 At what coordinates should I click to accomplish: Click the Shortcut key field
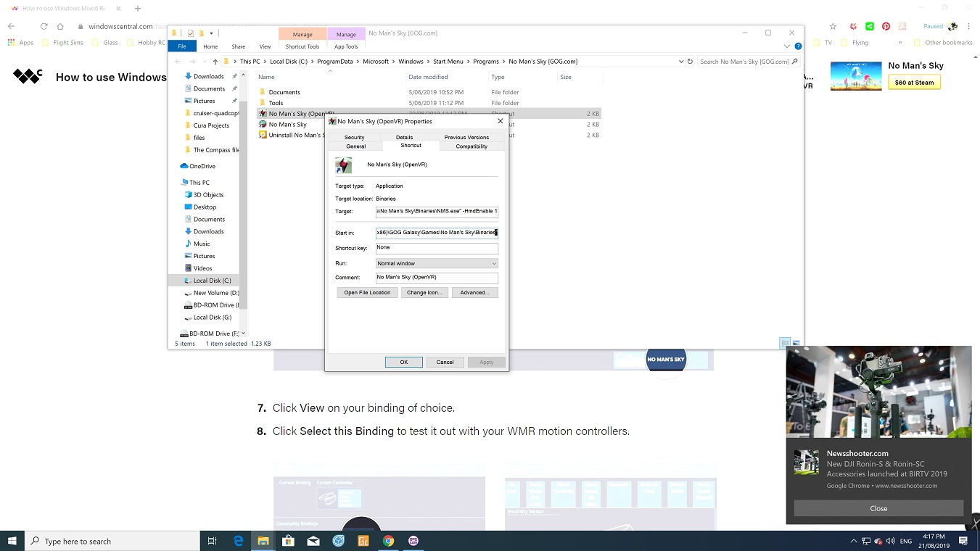(x=437, y=248)
